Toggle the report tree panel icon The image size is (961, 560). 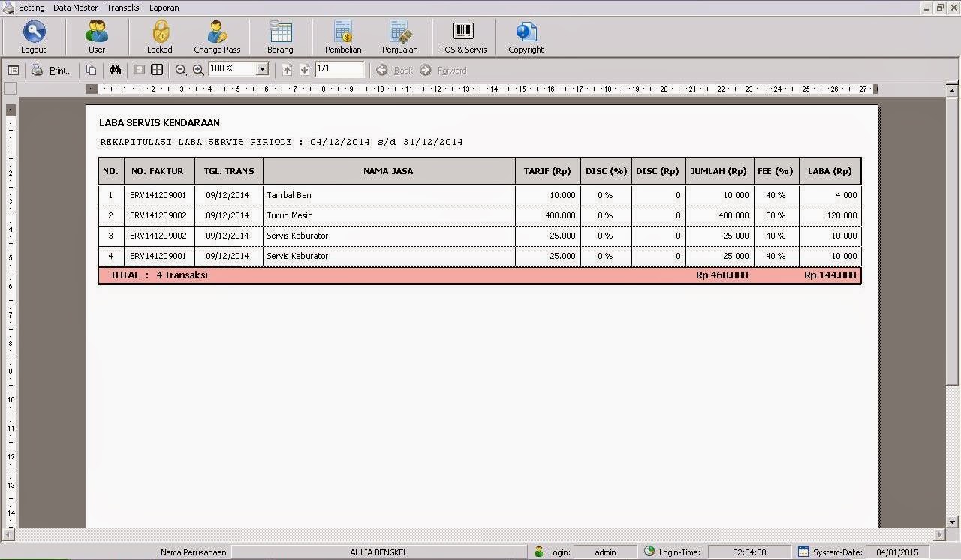click(14, 70)
